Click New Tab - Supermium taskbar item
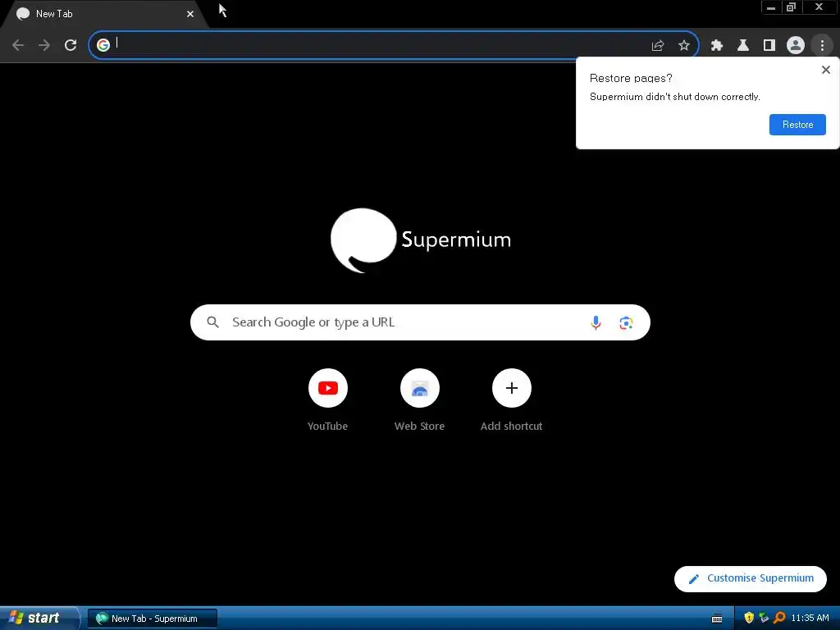 coord(153,619)
